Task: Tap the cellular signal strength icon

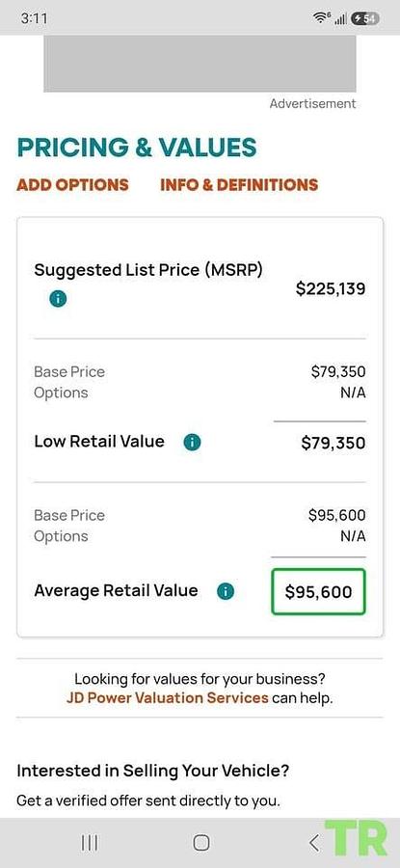Action: tap(341, 19)
